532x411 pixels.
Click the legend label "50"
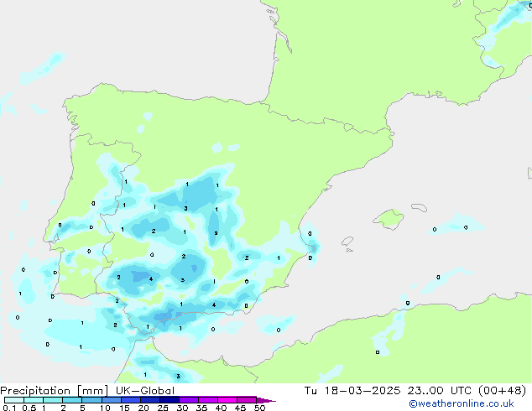pos(259,408)
